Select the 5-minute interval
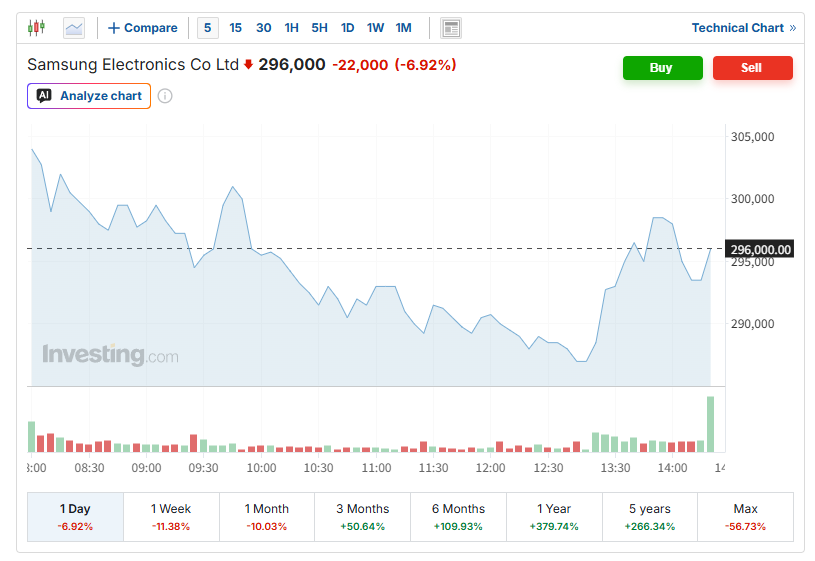Screen dimensions: 815x561 (x=207, y=28)
